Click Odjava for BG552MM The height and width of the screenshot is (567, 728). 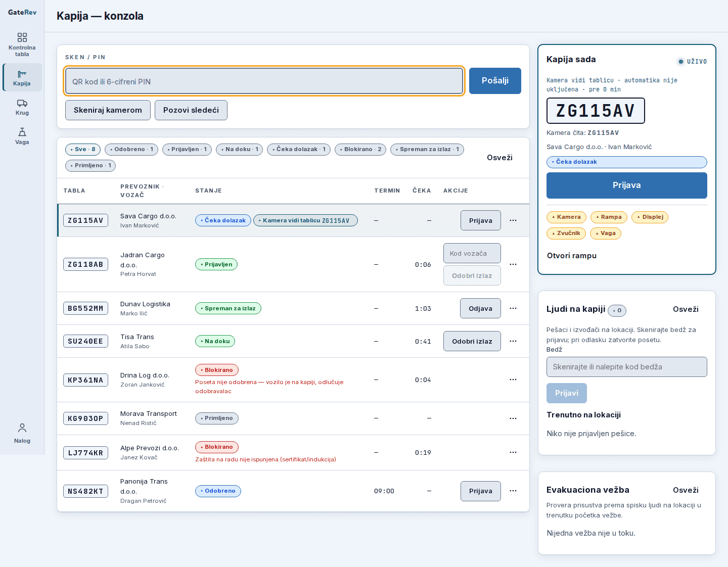(480, 308)
